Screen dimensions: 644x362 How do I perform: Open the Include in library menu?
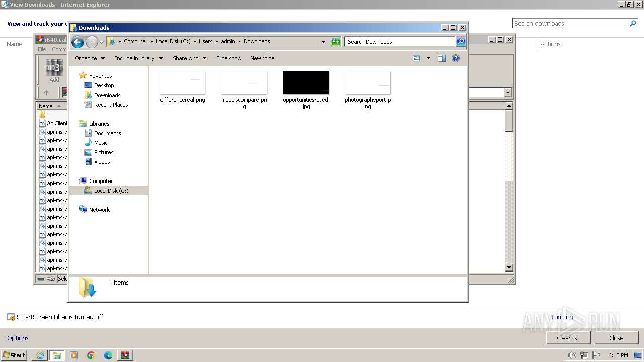[138, 58]
